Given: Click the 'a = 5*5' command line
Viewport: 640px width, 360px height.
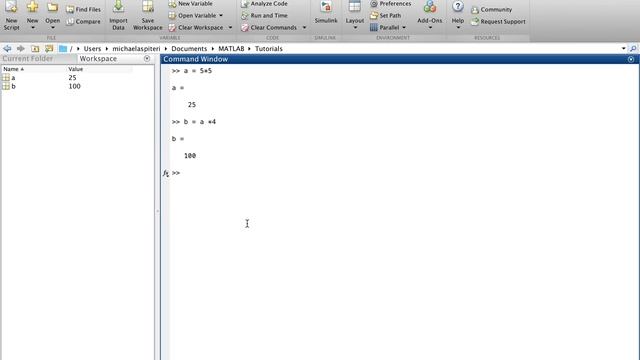Looking at the screenshot, I should coord(192,71).
